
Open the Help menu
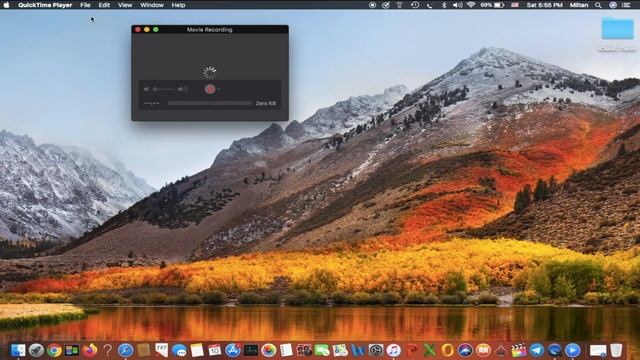click(x=178, y=5)
